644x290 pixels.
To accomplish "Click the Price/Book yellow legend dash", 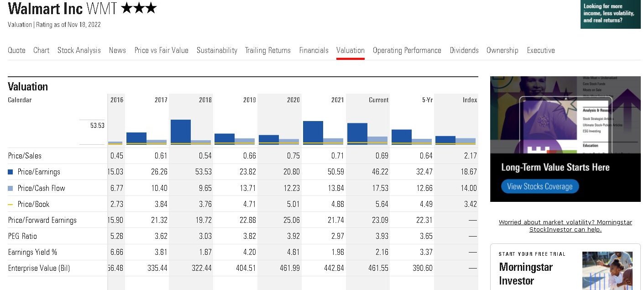I will [x=10, y=204].
